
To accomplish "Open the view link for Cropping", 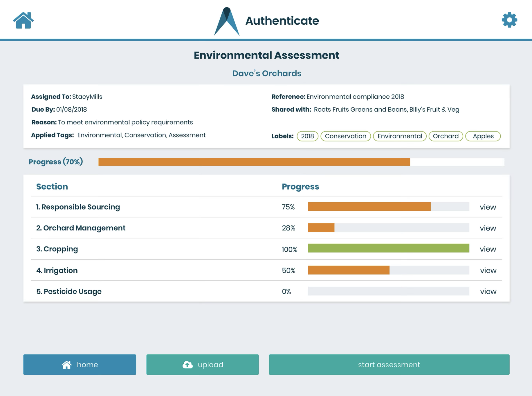I will point(488,249).
